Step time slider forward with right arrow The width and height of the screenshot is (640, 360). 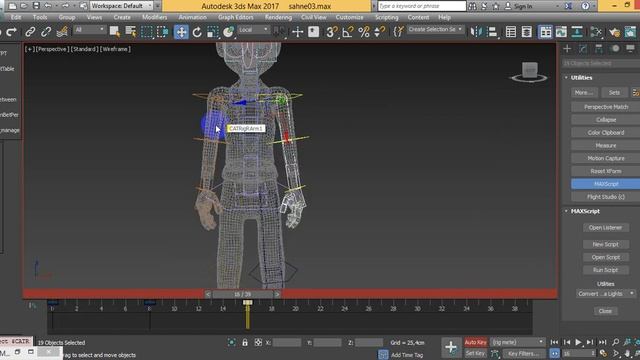pos(277,294)
